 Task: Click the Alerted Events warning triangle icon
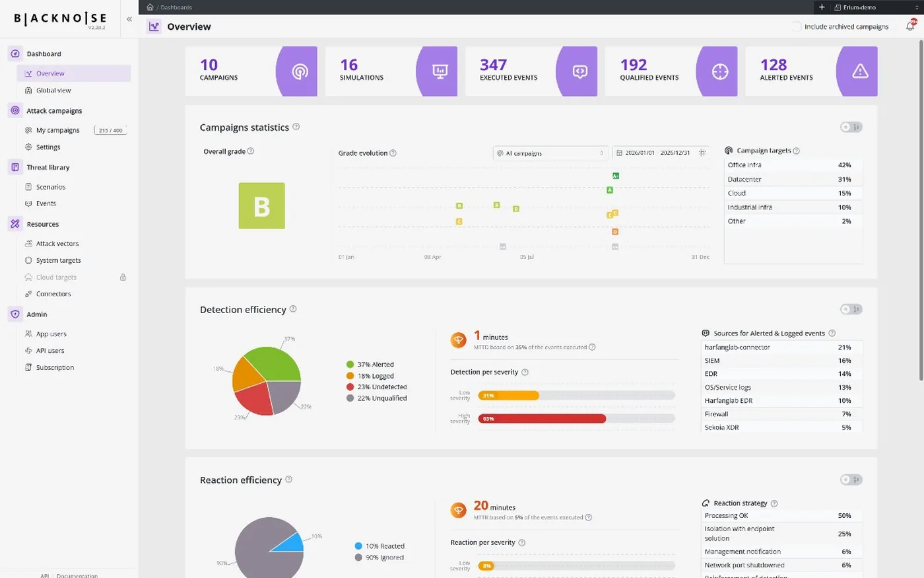click(860, 71)
